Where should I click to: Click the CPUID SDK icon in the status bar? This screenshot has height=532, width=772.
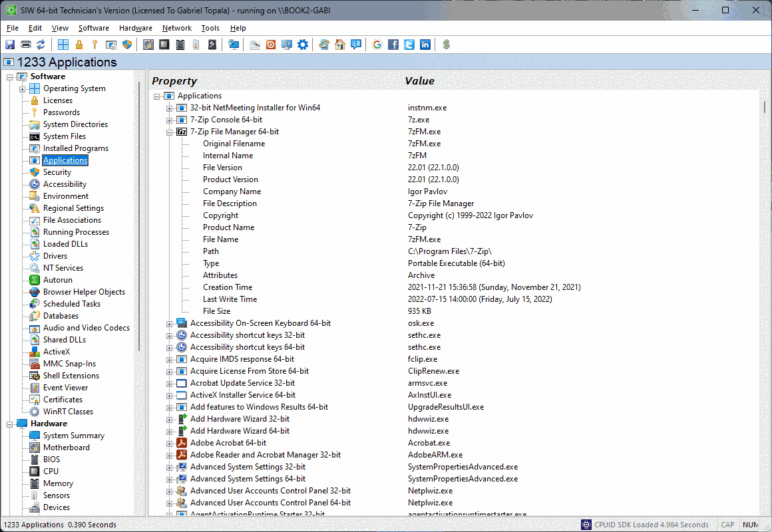pos(584,525)
